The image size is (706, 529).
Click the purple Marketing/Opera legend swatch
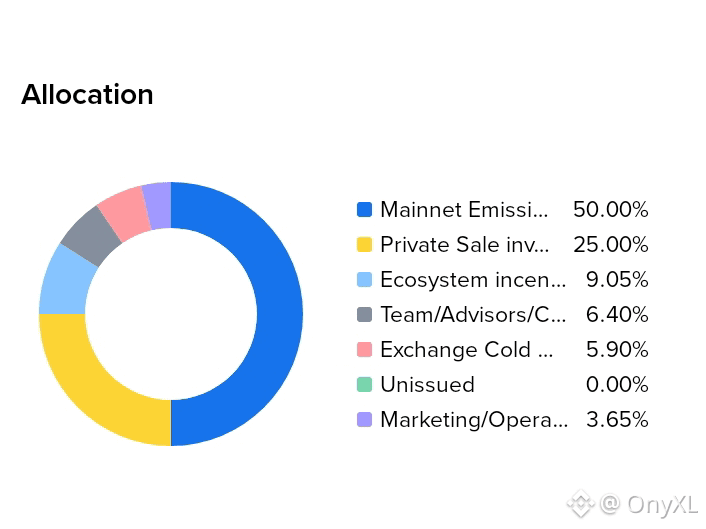click(364, 420)
